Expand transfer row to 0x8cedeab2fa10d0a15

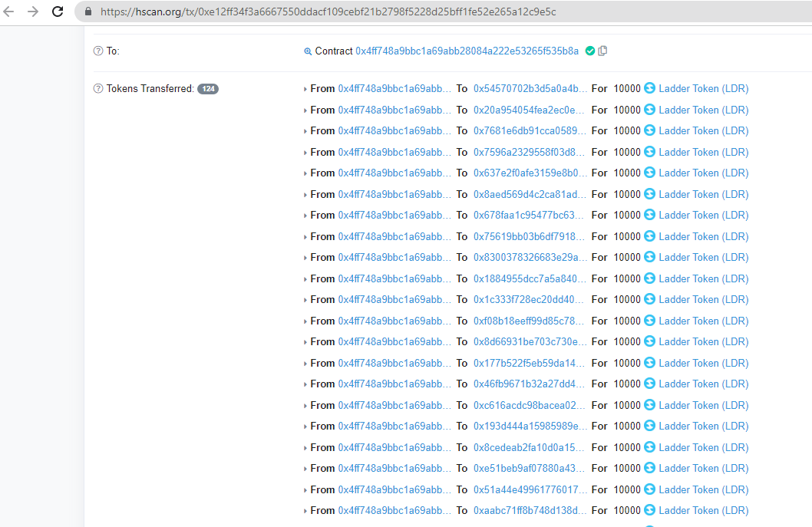coord(305,448)
